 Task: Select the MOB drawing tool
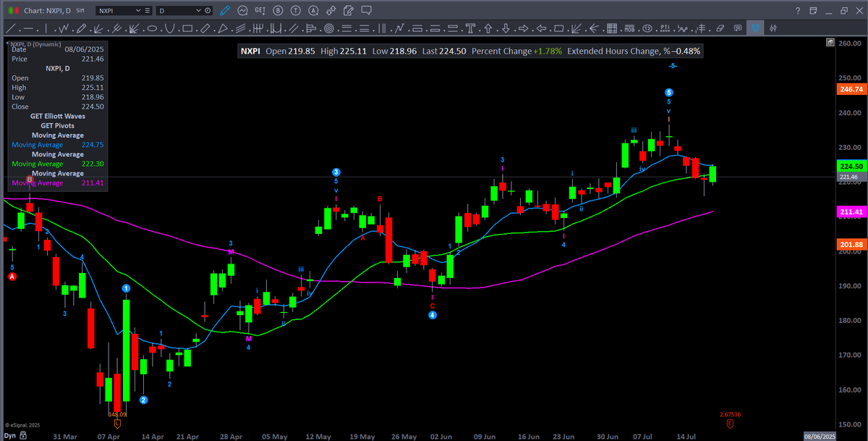point(629,28)
